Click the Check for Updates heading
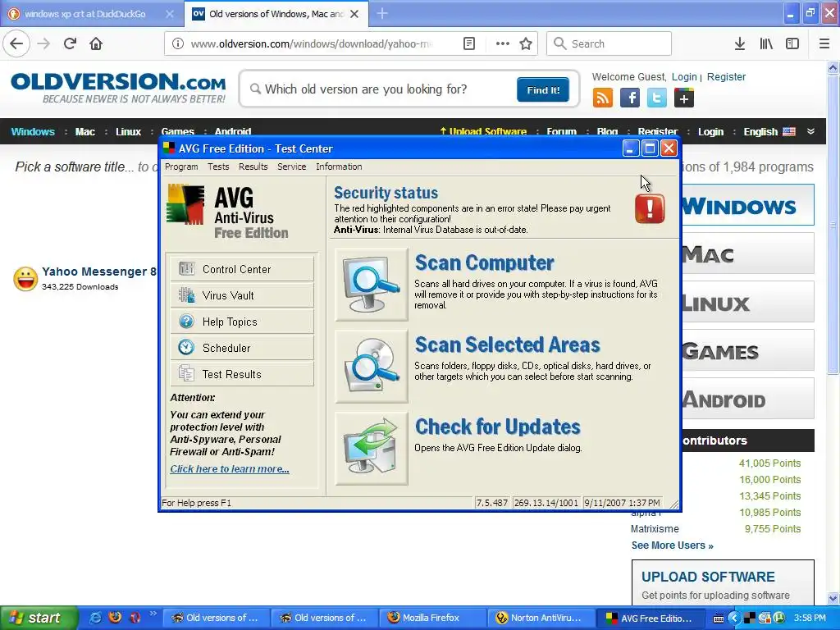This screenshot has height=630, width=840. (x=498, y=427)
